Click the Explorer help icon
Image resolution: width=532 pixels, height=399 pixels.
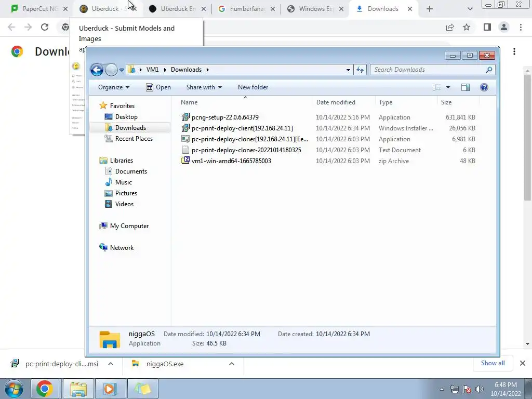(484, 87)
